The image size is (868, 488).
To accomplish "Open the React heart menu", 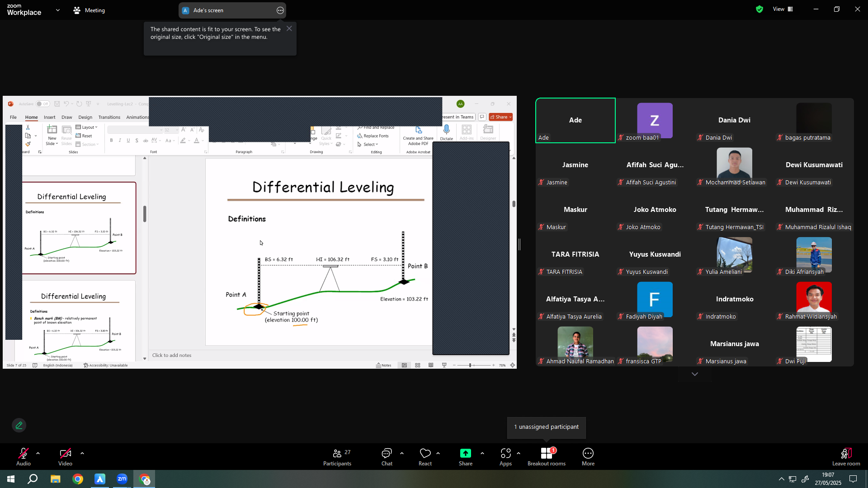I will (x=425, y=457).
